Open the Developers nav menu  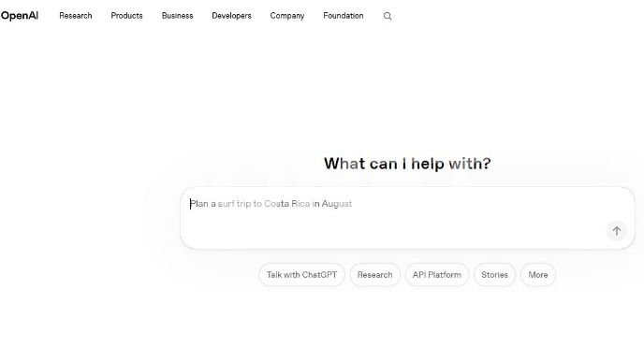231,16
